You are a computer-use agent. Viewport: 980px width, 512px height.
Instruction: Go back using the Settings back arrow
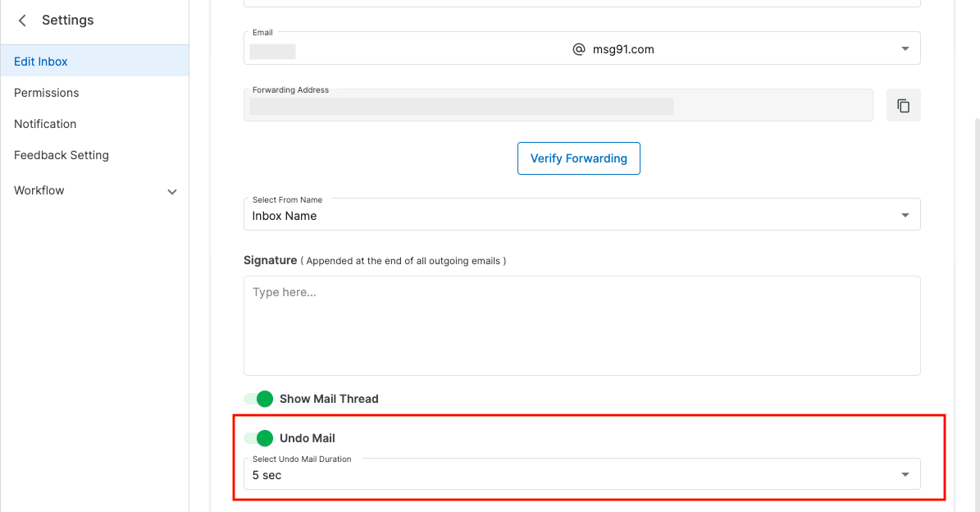22,21
